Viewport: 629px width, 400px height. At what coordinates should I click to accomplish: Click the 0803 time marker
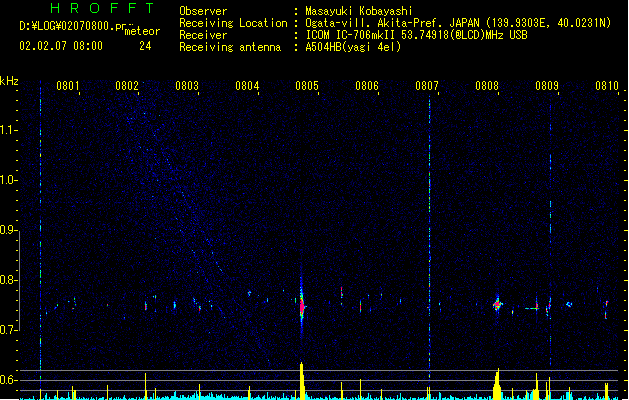pyautogui.click(x=187, y=86)
